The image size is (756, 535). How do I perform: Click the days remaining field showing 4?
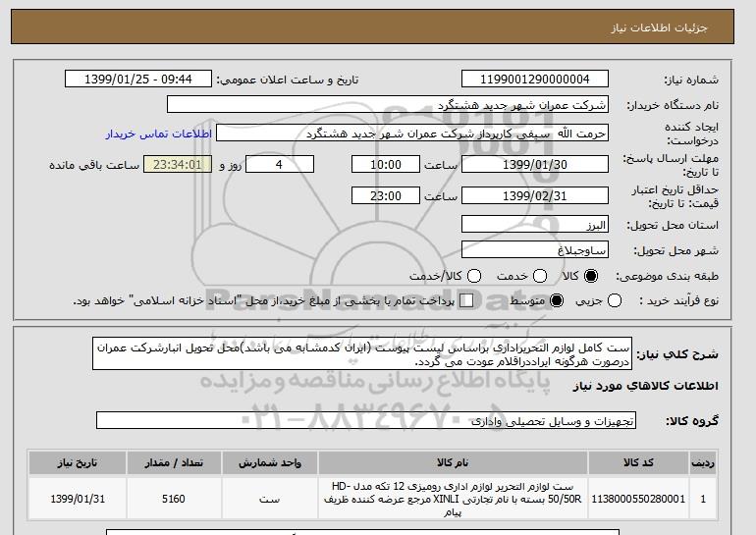(280, 164)
